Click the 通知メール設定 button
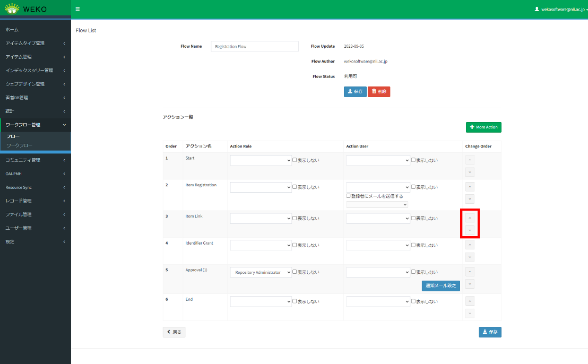Screen dimensions: 588x364 point(440,285)
